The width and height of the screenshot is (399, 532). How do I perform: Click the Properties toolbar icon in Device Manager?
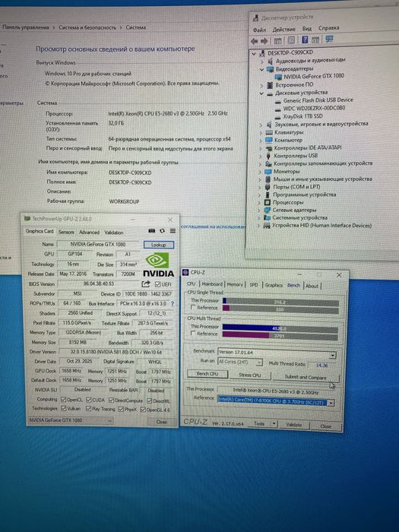click(x=291, y=40)
